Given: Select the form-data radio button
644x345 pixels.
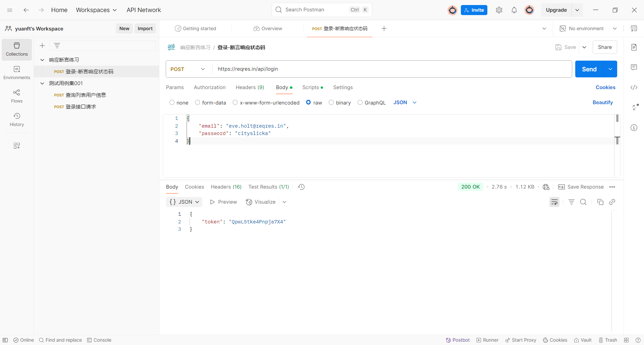Looking at the screenshot, I should coord(198,102).
